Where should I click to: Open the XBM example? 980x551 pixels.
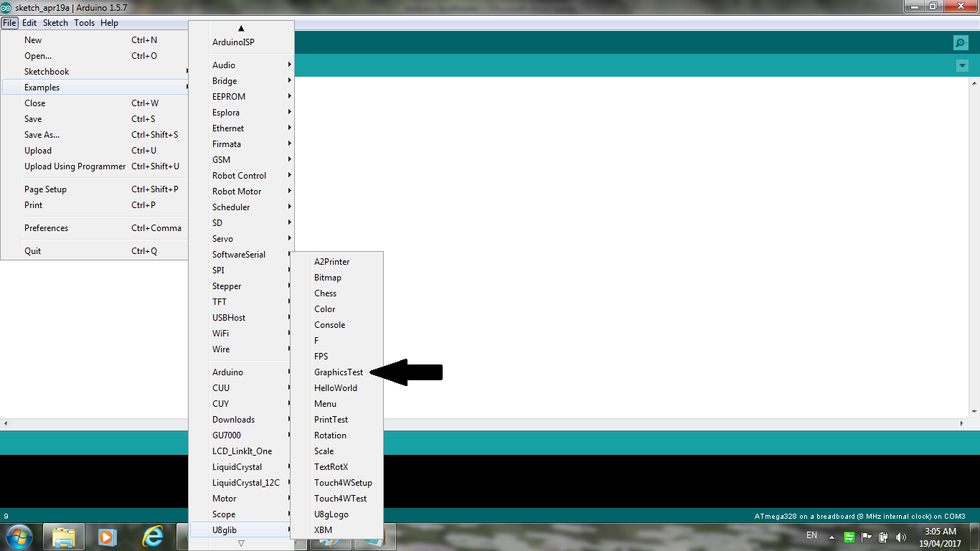click(x=337, y=530)
